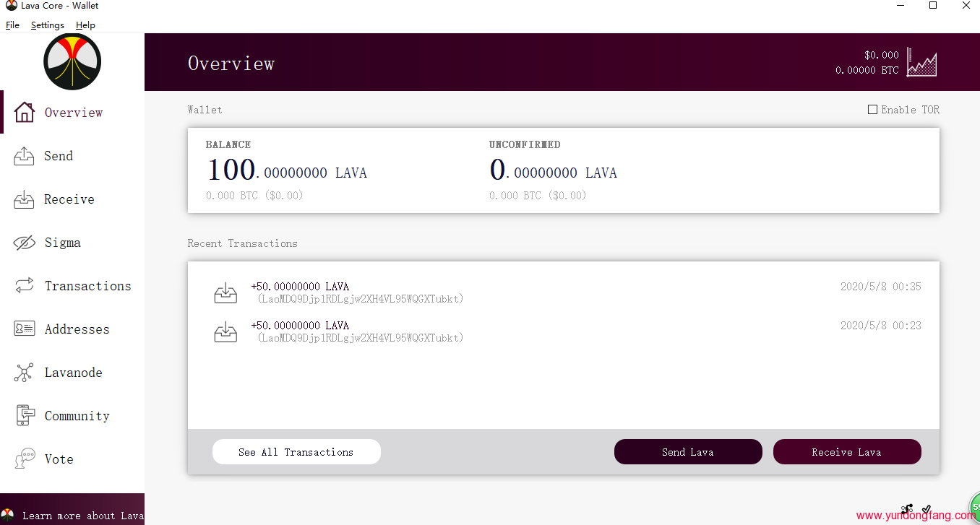The width and height of the screenshot is (980, 525).
Task: Open Community via the phone chat icon
Action: tap(24, 416)
